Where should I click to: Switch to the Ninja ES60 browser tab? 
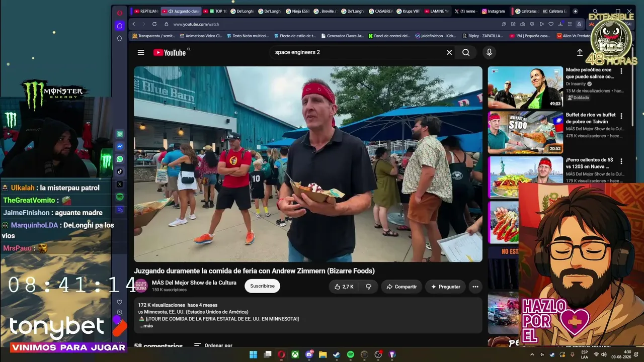pyautogui.click(x=298, y=11)
